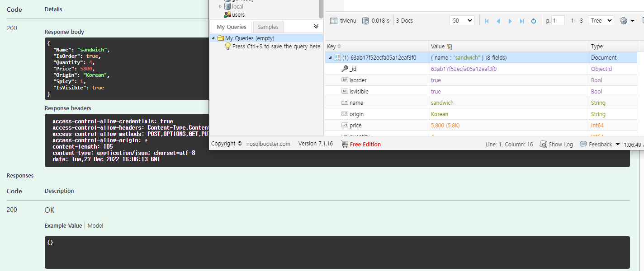Select the origin value Korean
The width and height of the screenshot is (644, 271).
pyautogui.click(x=440, y=114)
